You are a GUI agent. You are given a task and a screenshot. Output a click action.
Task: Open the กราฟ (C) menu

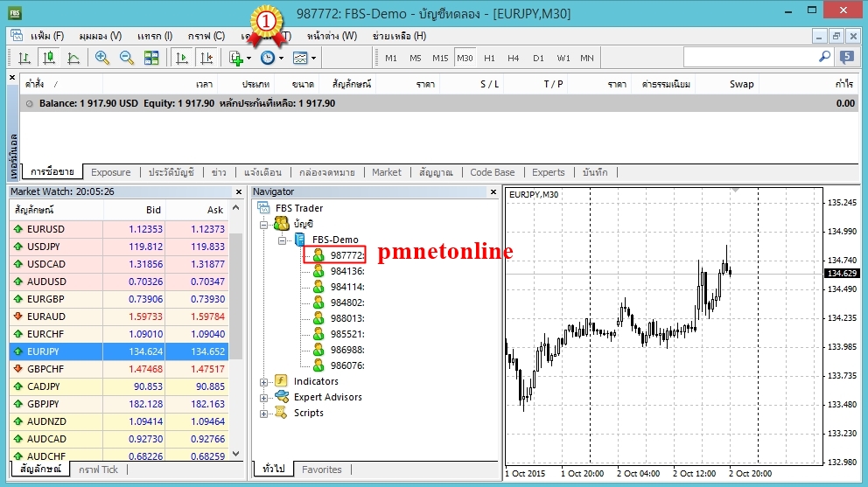click(206, 36)
